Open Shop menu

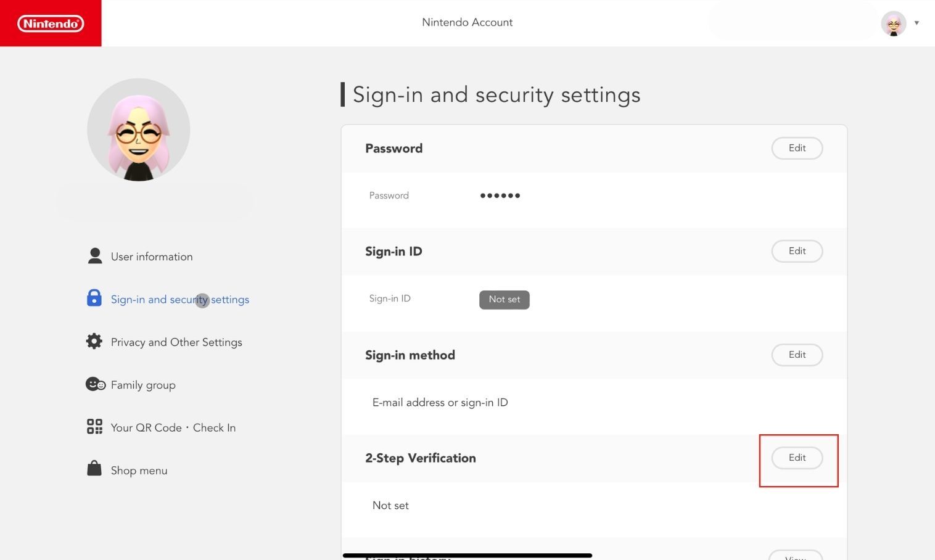click(x=139, y=471)
